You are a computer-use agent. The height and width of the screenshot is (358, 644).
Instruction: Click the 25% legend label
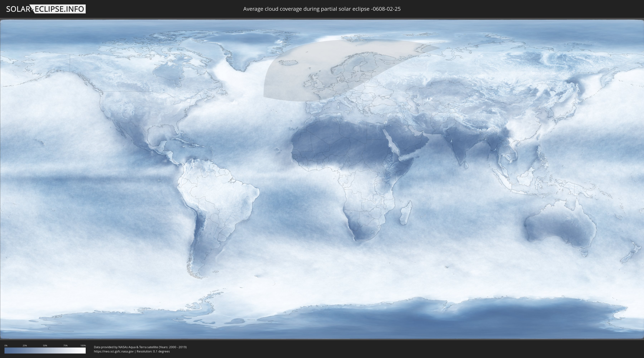[x=25, y=345]
